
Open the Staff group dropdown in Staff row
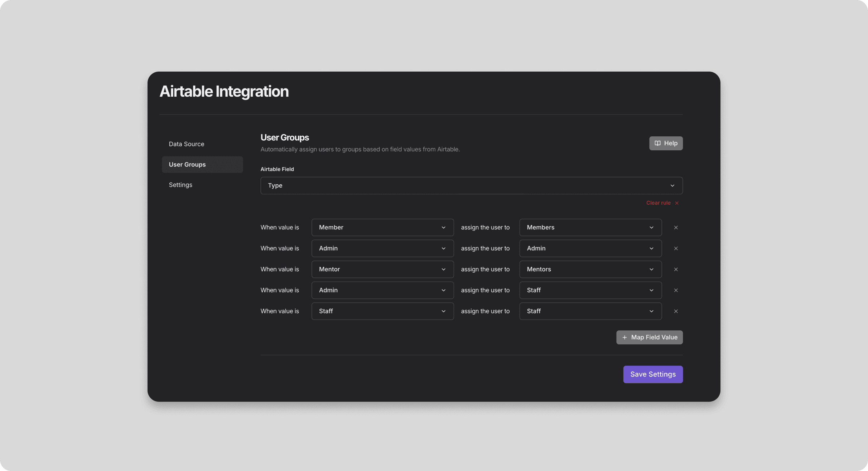(590, 311)
